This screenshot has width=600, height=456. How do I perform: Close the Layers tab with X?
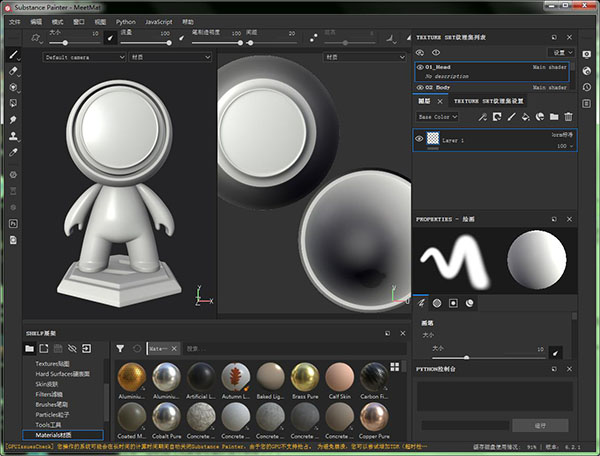tap(440, 101)
